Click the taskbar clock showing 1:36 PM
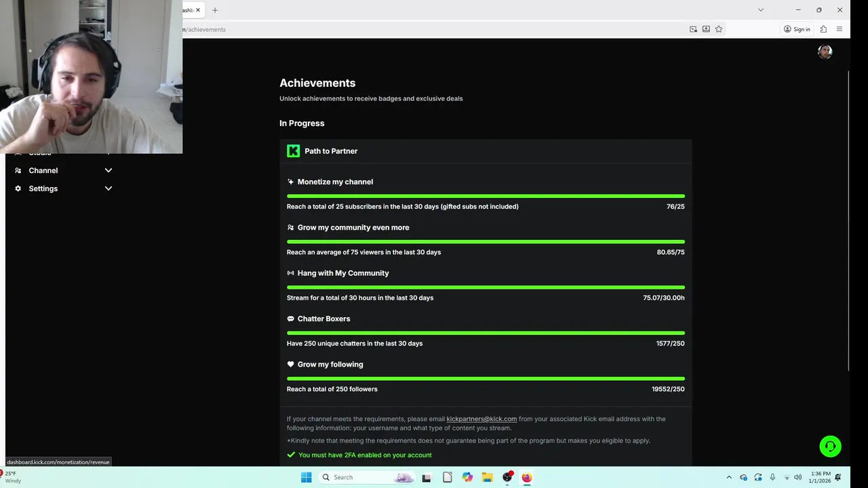Viewport: 868px width, 488px height. pos(820,477)
